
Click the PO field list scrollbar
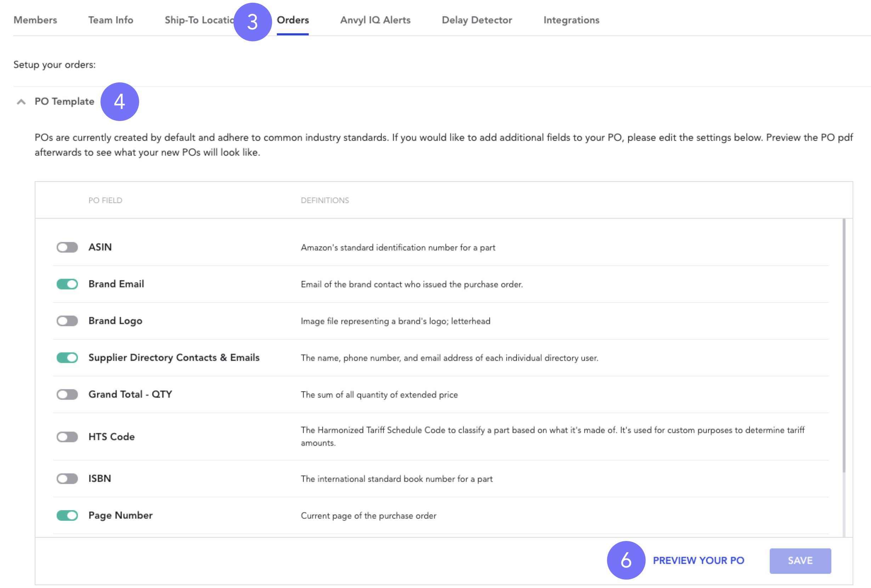844,346
